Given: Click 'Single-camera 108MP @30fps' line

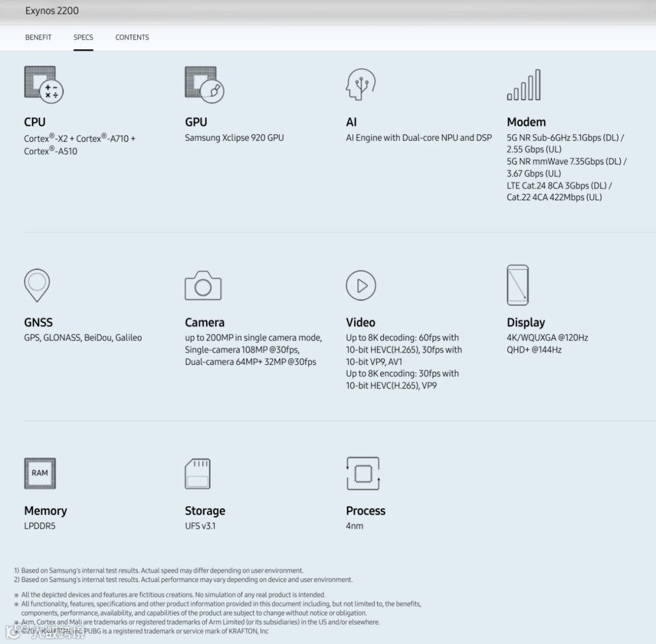Looking at the screenshot, I should click(x=242, y=350).
